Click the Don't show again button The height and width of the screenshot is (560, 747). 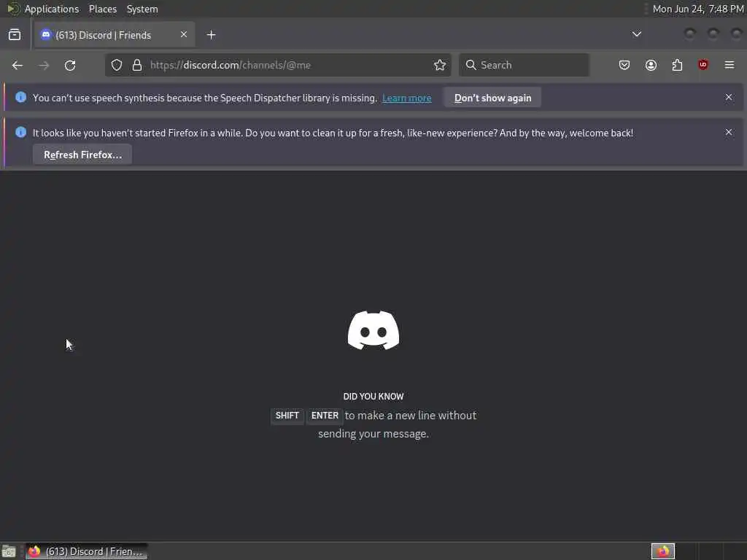(x=492, y=98)
